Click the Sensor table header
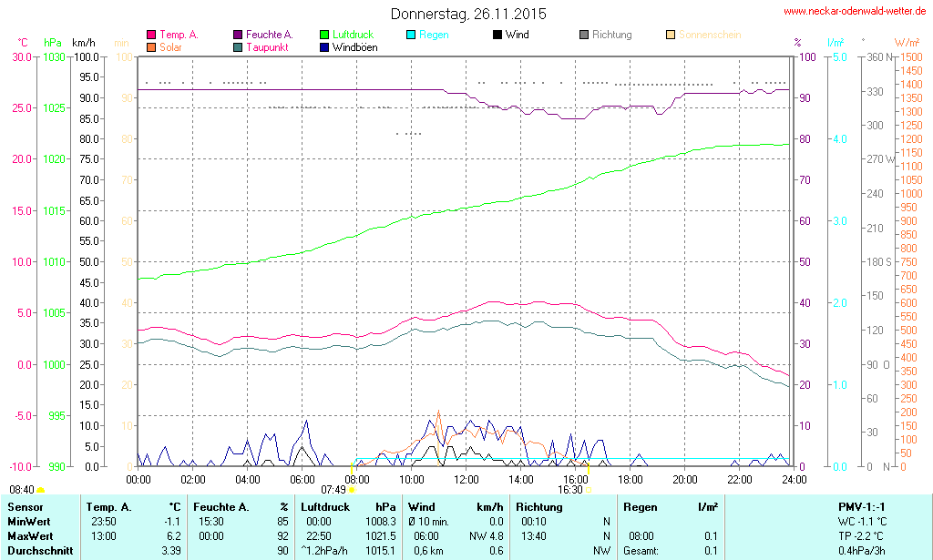 [25, 506]
